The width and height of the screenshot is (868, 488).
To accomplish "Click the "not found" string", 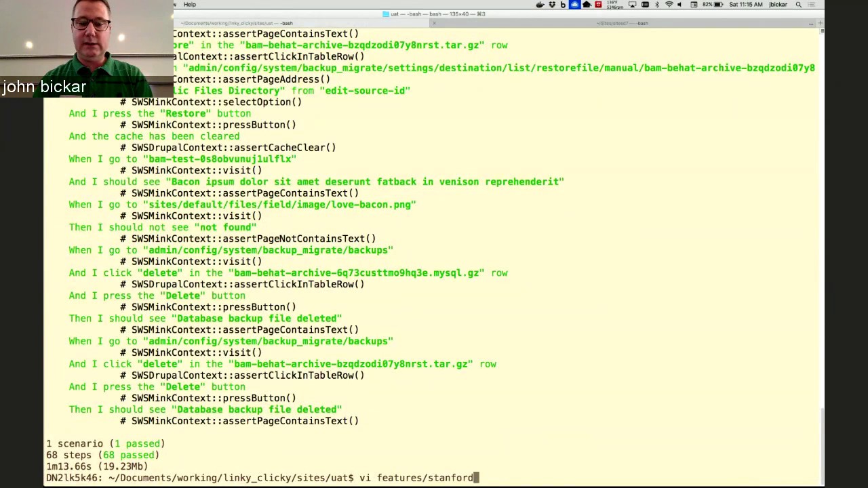I will pyautogui.click(x=225, y=228).
